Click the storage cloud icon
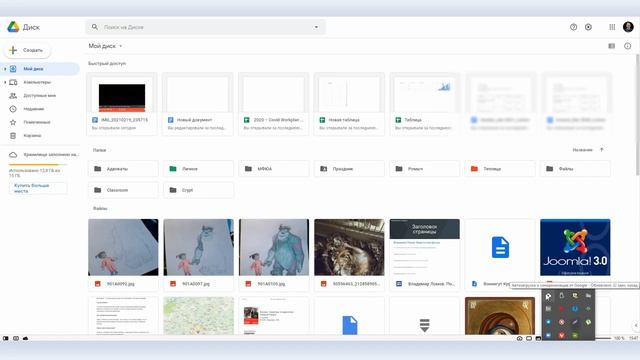 click(x=13, y=155)
